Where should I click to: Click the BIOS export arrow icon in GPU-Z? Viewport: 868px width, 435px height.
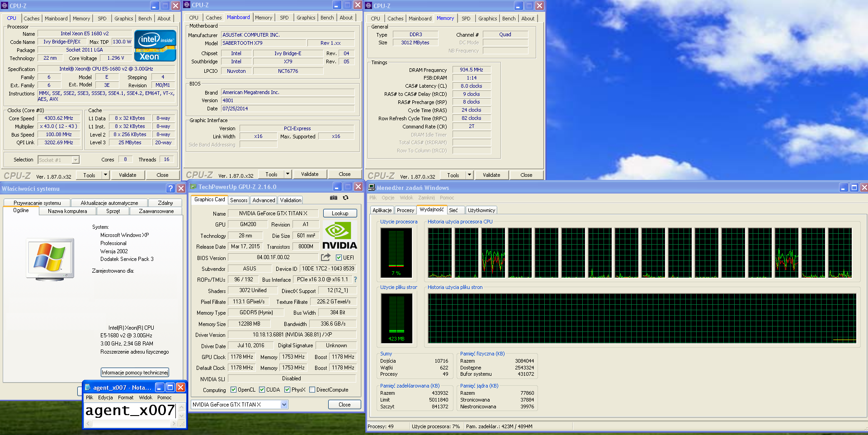[325, 257]
